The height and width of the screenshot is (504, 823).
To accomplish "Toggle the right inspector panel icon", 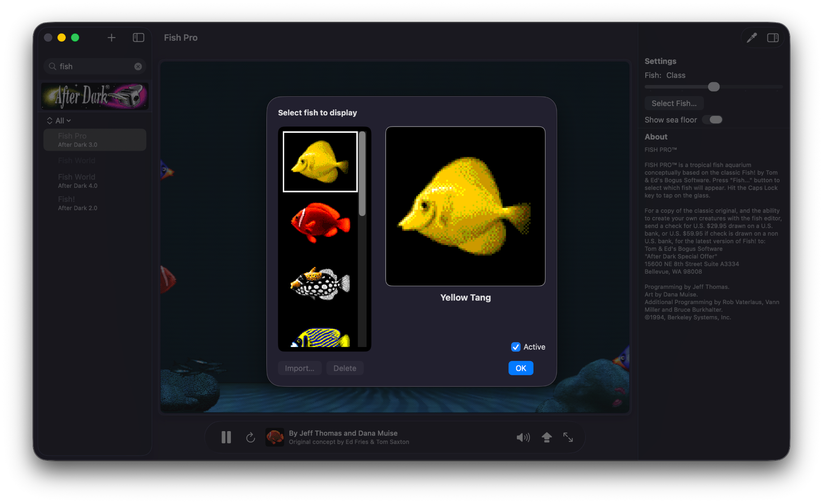I will click(773, 38).
